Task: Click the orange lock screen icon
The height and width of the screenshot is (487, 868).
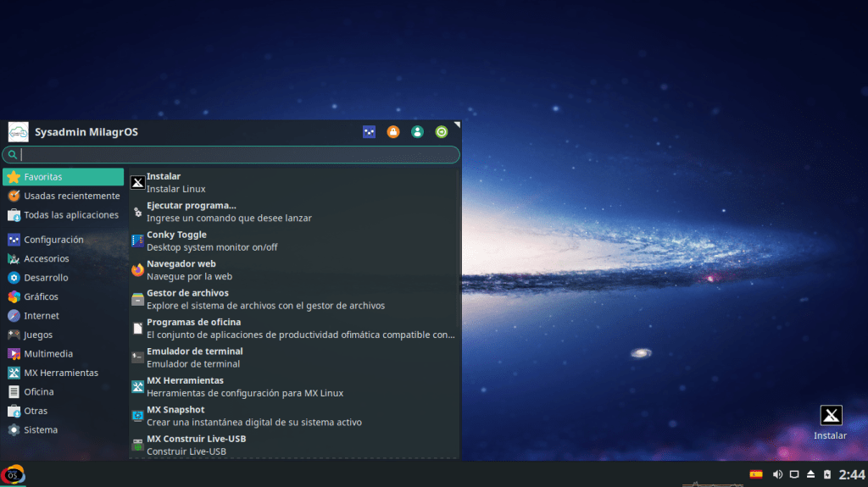Action: (393, 132)
